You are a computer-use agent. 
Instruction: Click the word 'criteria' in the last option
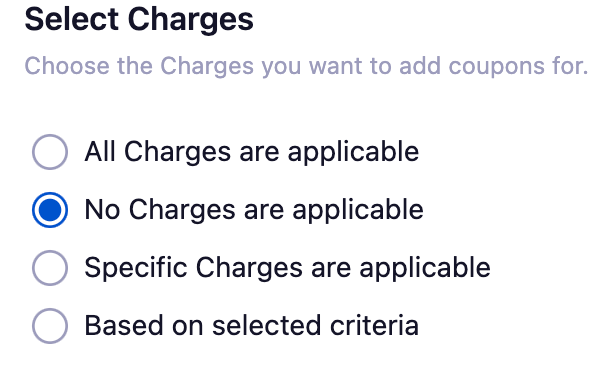[x=374, y=326]
